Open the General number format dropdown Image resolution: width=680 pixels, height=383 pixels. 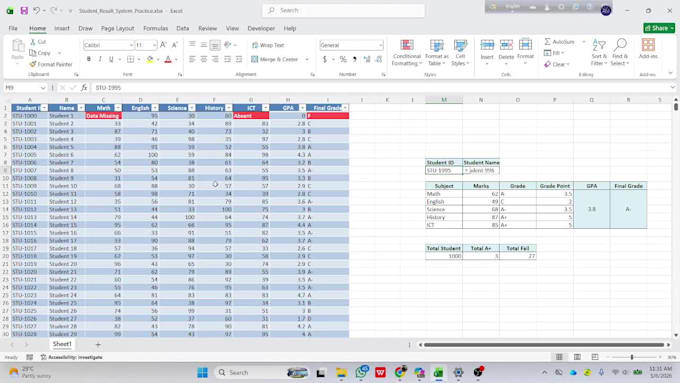(x=380, y=45)
